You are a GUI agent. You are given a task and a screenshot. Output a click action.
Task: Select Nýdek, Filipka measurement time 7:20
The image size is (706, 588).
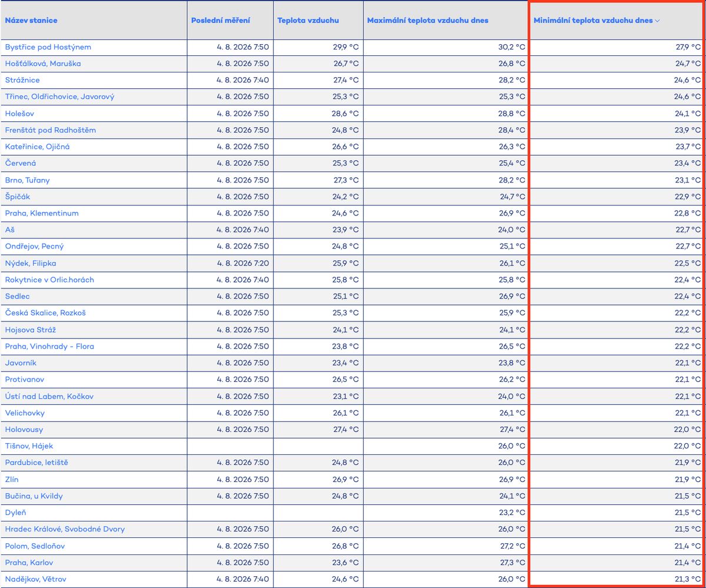click(x=242, y=263)
